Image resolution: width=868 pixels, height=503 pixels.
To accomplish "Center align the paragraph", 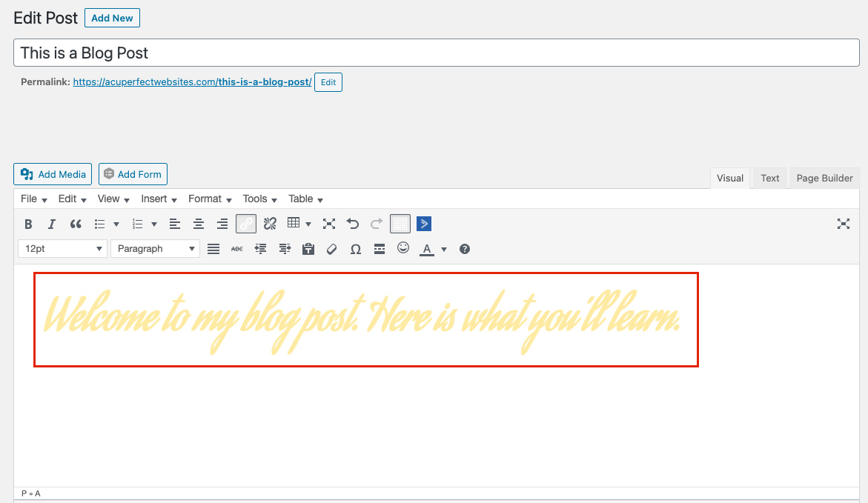I will [x=199, y=224].
